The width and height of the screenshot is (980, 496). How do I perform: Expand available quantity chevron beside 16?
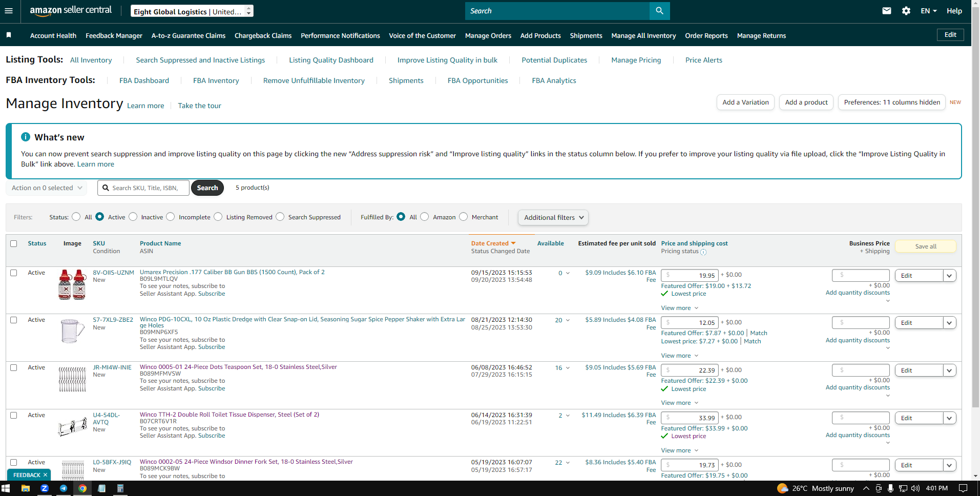[x=568, y=368]
